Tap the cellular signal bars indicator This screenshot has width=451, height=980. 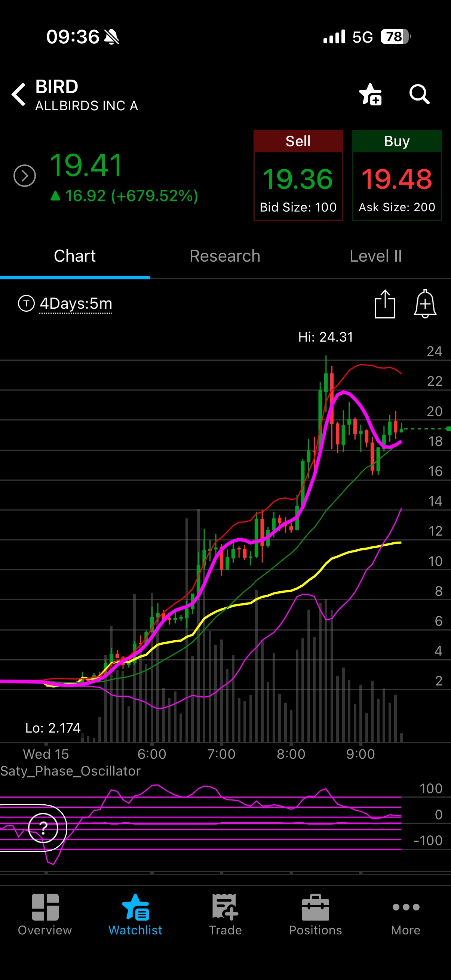tap(334, 37)
